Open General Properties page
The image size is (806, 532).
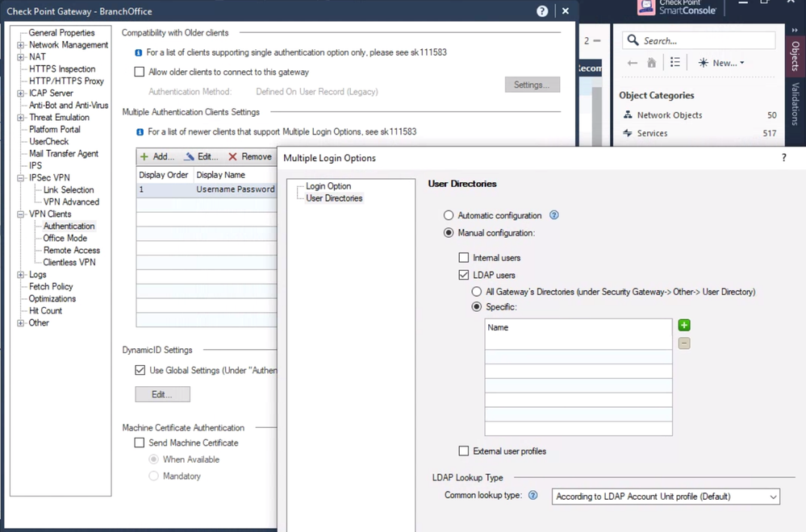[x=61, y=32]
